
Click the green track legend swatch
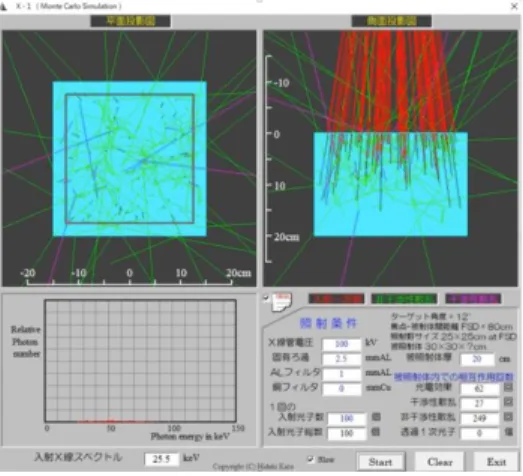[404, 299]
